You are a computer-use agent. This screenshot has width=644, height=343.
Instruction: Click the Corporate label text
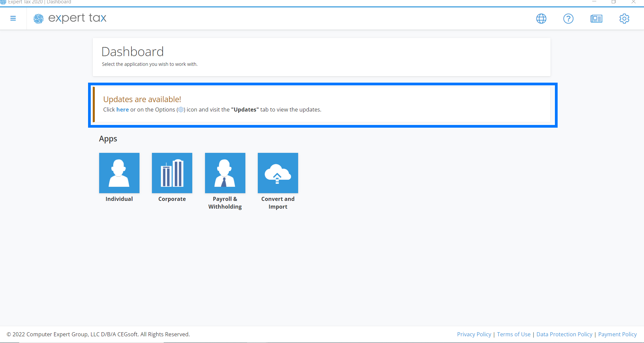tap(172, 199)
